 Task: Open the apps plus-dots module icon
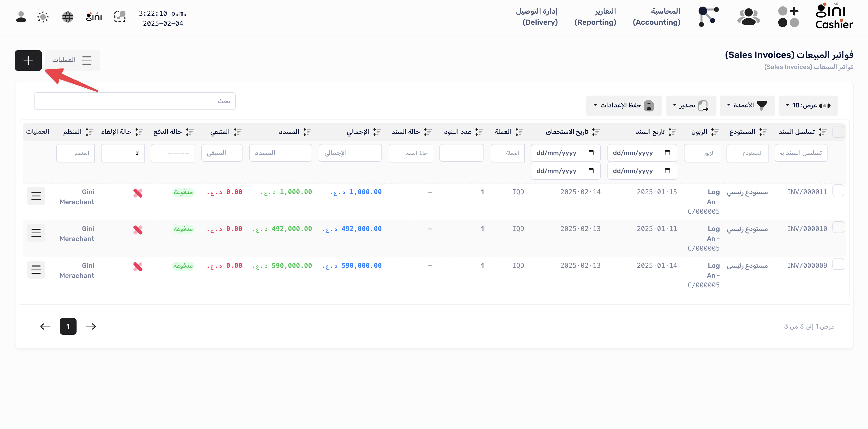tap(788, 17)
